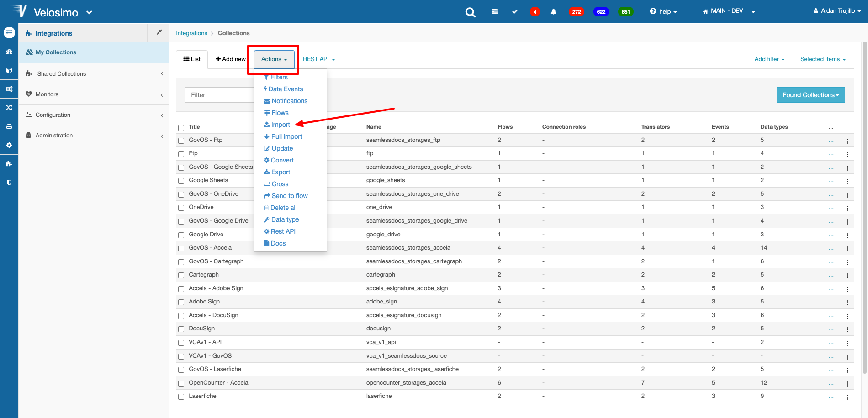
Task: Open the puzzle piece sidebar icon
Action: (9, 164)
